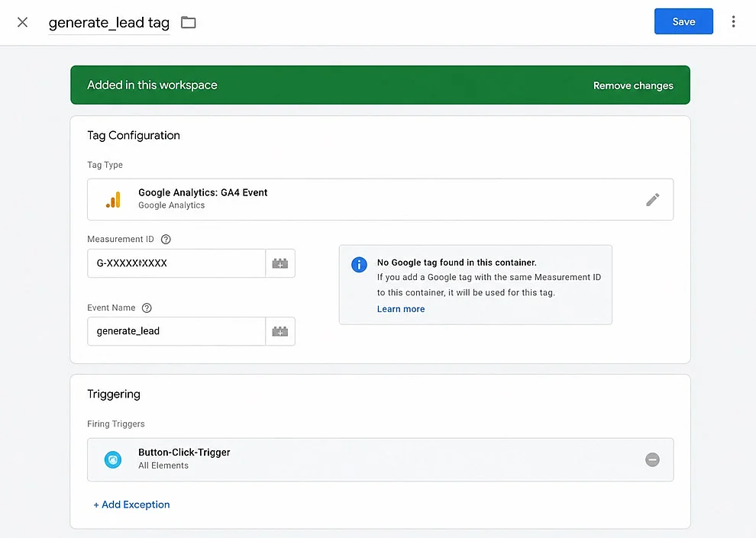756x538 pixels.
Task: Save the generate_lead tag
Action: click(x=683, y=21)
